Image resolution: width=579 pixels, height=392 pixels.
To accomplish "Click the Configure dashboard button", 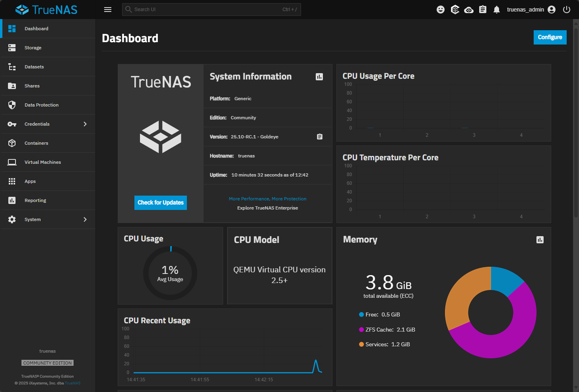I will click(x=550, y=37).
